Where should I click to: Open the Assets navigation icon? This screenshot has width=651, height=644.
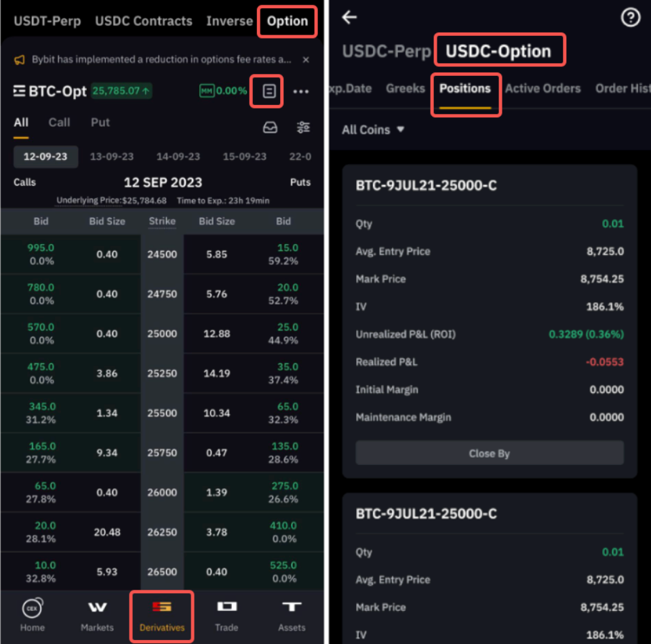coord(292,615)
